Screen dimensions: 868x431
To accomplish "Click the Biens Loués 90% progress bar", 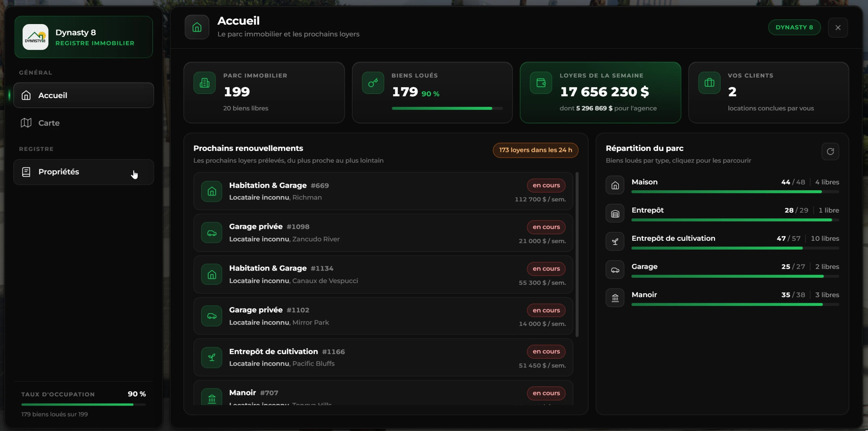I will [x=447, y=109].
